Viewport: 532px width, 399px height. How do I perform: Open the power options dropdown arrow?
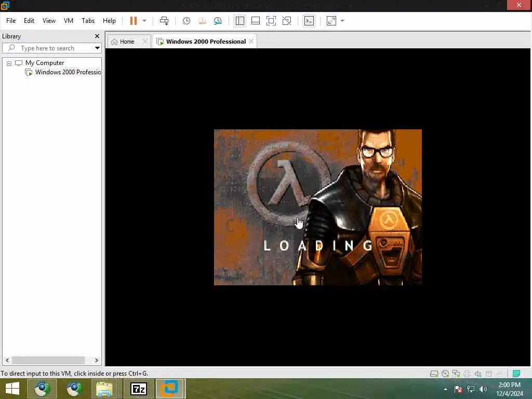pos(144,21)
